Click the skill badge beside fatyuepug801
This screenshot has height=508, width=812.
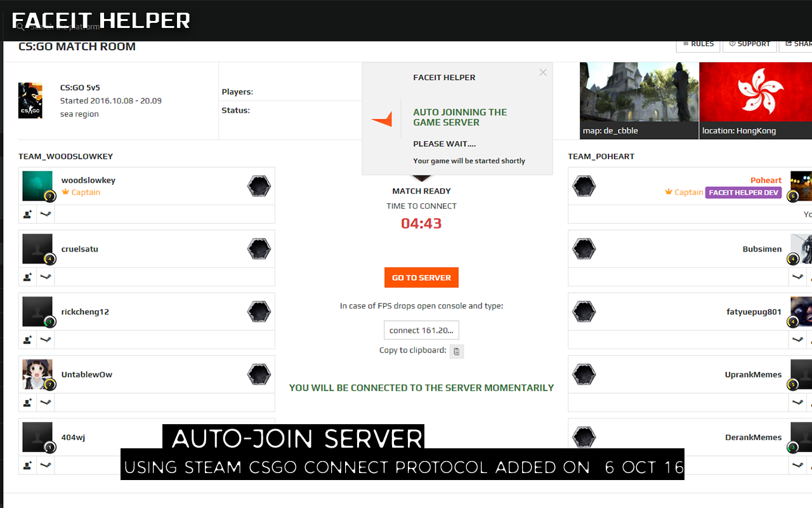pyautogui.click(x=584, y=312)
